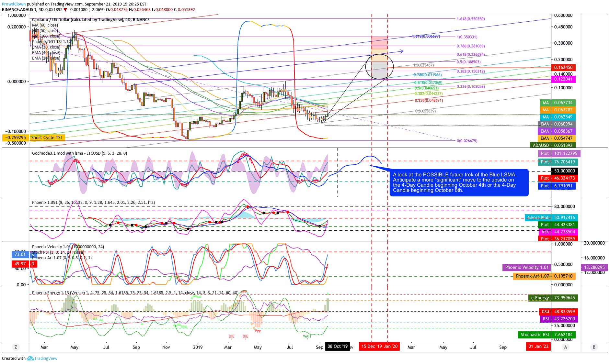Select the Phoenix Energy 1.13 indicator title
Screen dimensions: 610x364
pos(135,292)
